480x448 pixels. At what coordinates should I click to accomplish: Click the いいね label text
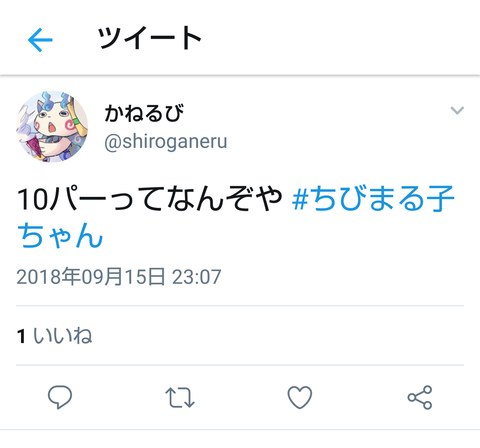click(63, 335)
